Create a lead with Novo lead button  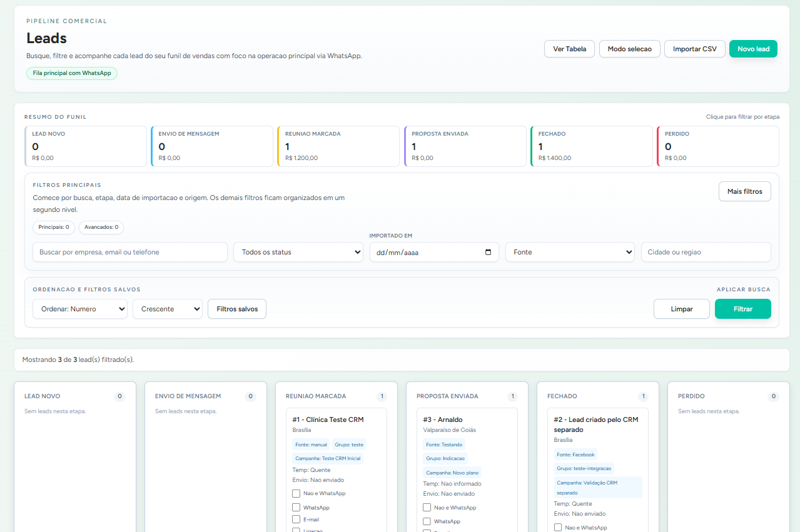(753, 49)
